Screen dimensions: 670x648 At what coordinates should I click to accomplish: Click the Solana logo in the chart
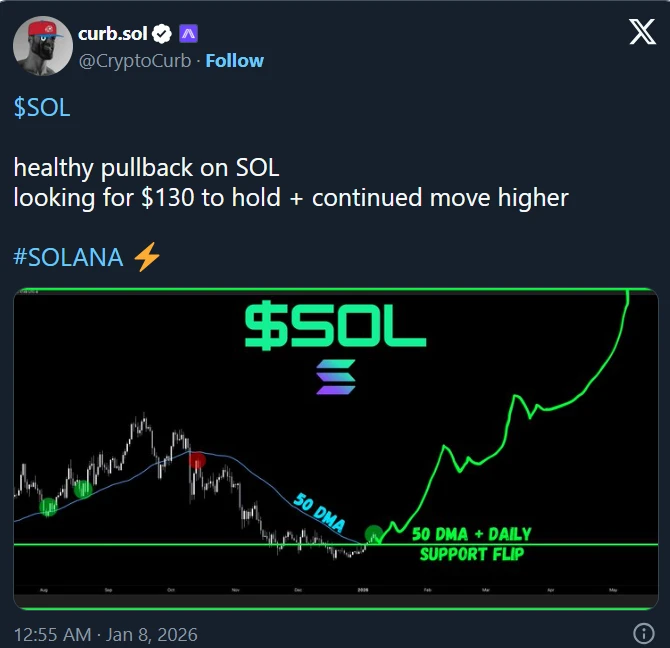click(335, 376)
